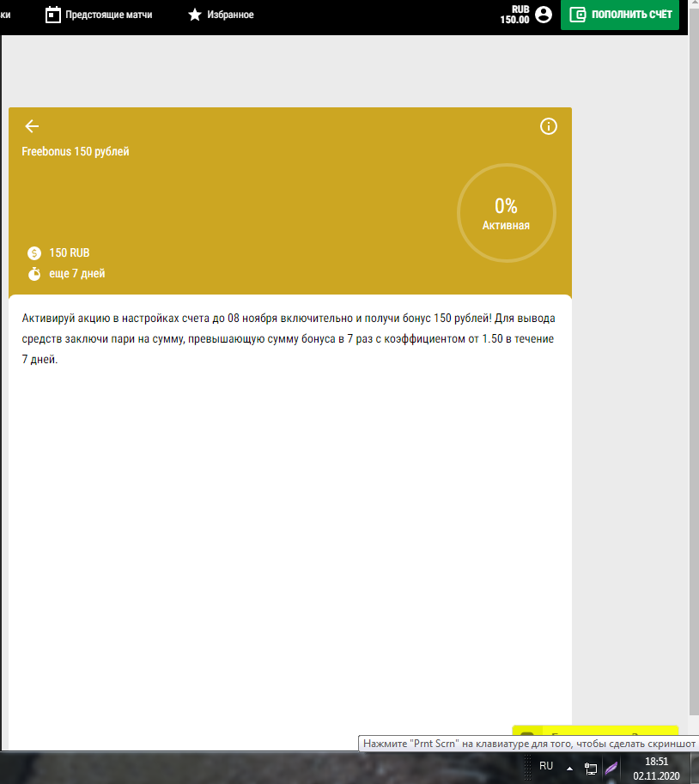Viewport: 699px width, 784px height.
Task: Click the star icon for favorites
Action: tap(195, 15)
